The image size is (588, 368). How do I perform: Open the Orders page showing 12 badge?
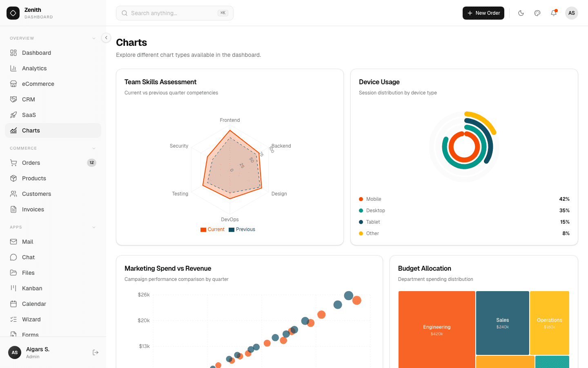pos(30,162)
